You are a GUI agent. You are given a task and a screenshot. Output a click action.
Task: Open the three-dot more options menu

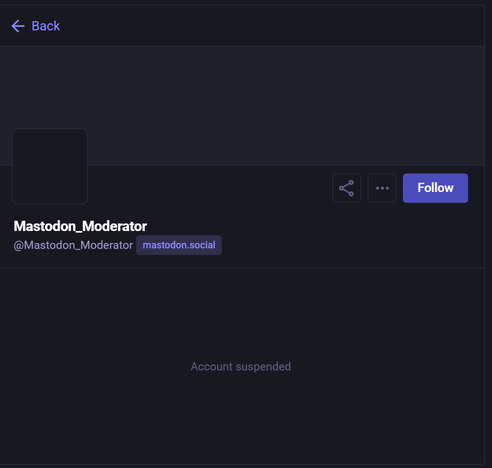[x=382, y=188]
